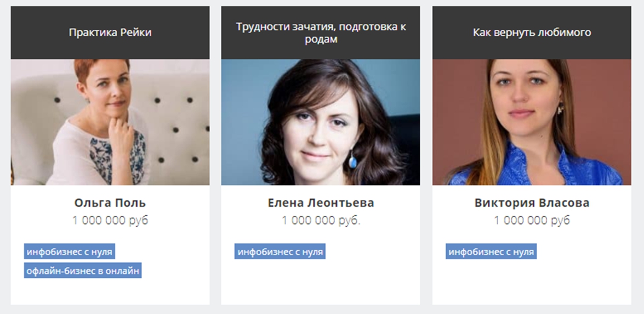Select инфобизнес с нуля tag under Виктория Власова
The image size is (644, 314).
click(x=491, y=251)
